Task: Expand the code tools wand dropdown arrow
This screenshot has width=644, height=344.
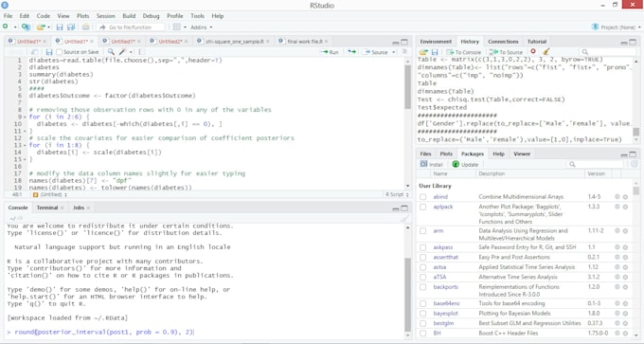Action: tap(131, 52)
